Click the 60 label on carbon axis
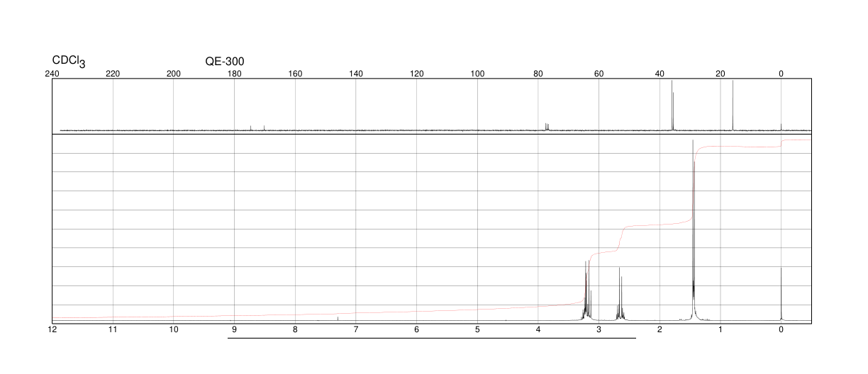This screenshot has height=374, width=868. 599,74
